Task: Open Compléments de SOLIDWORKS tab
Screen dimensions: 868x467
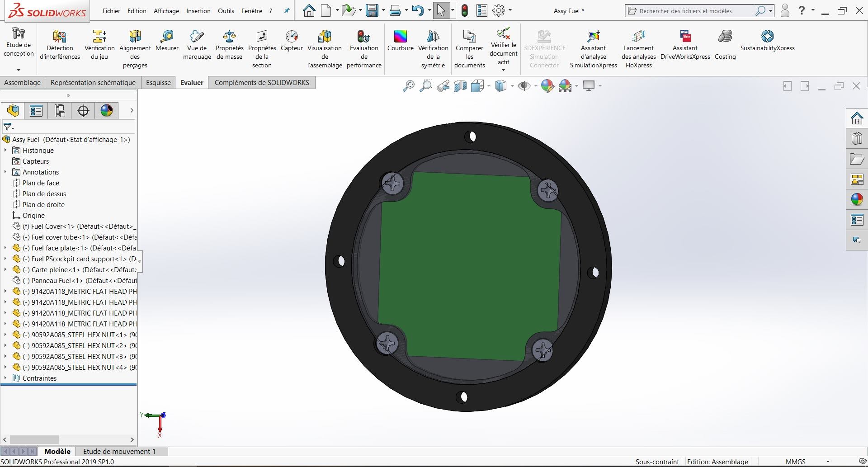Action: coord(262,83)
